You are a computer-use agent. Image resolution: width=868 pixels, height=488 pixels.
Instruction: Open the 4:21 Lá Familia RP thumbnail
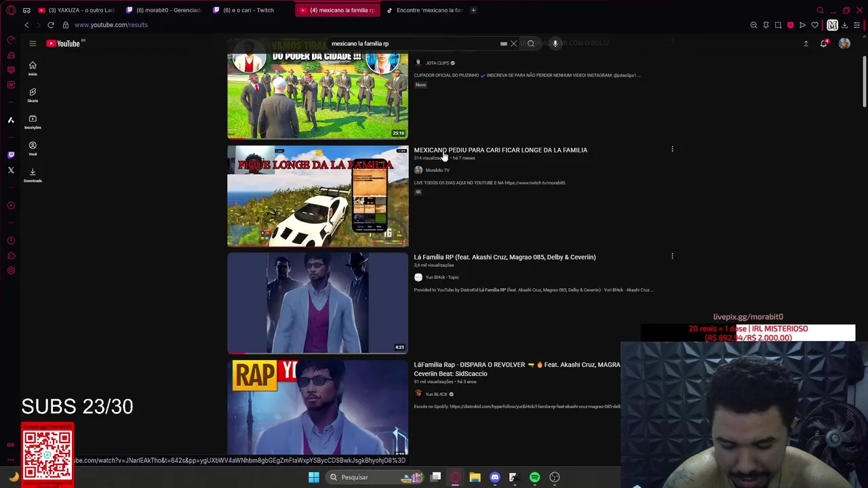pyautogui.click(x=317, y=303)
